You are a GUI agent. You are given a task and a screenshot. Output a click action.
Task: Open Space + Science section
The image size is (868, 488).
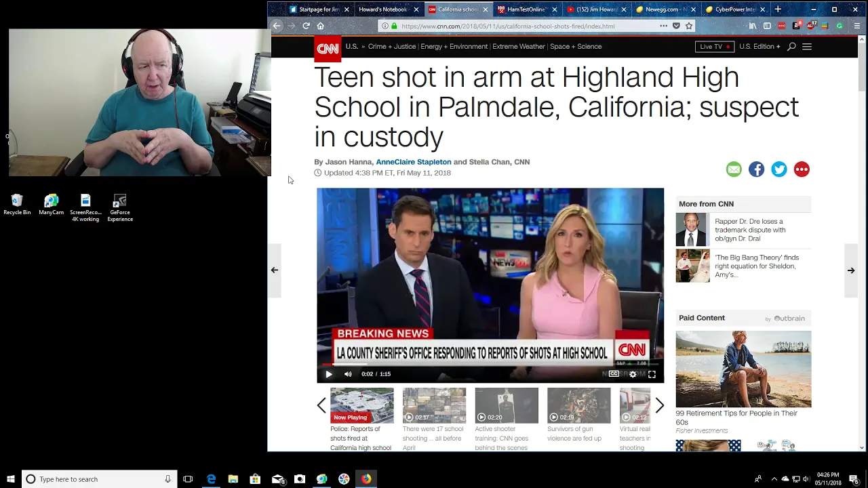pyautogui.click(x=576, y=47)
